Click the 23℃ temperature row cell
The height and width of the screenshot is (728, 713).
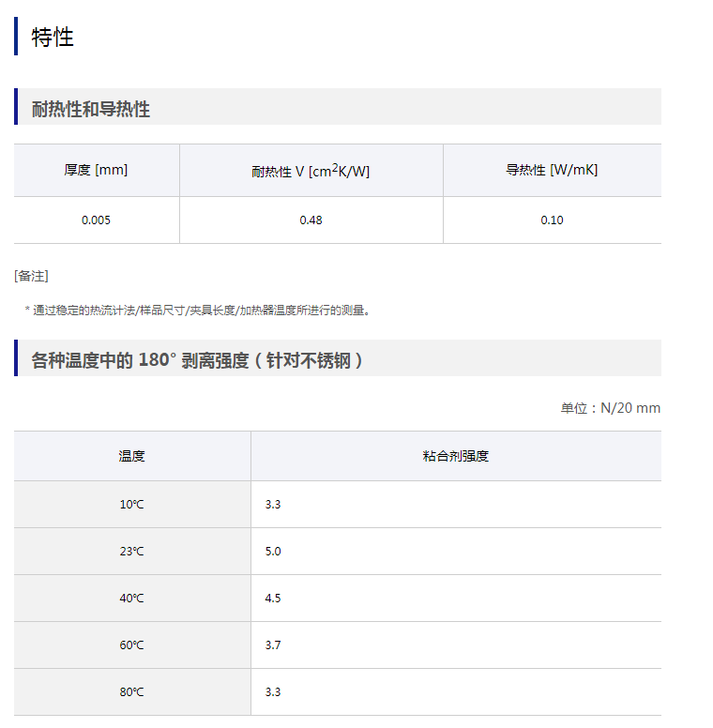pos(131,552)
